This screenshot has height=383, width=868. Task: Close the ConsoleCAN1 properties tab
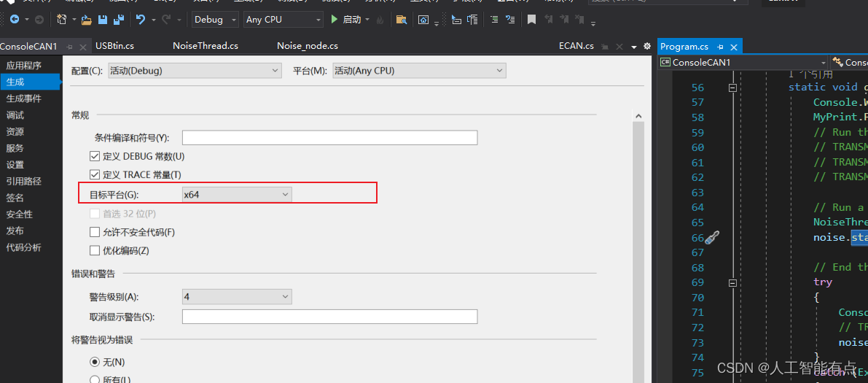point(83,47)
